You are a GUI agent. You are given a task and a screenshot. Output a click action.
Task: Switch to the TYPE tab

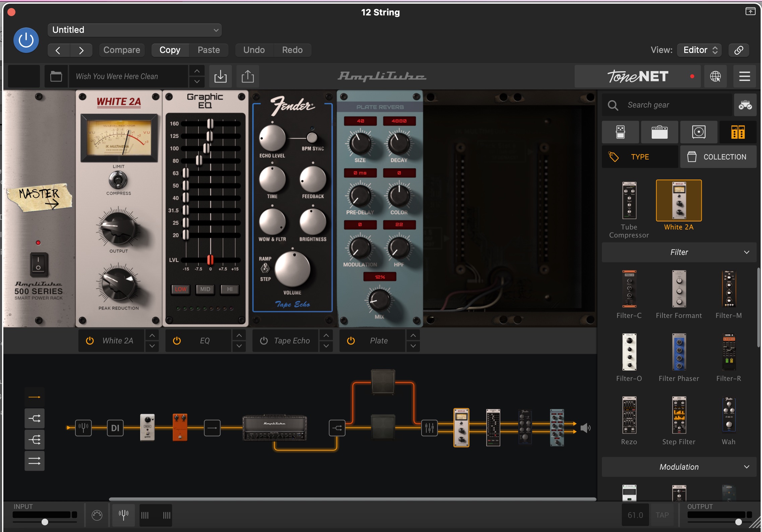point(640,157)
